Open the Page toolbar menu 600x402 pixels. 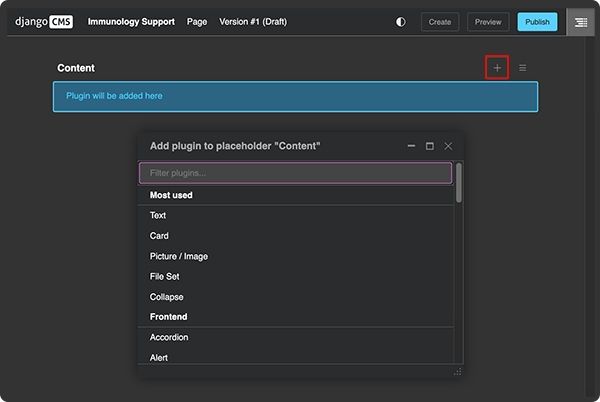pos(197,21)
